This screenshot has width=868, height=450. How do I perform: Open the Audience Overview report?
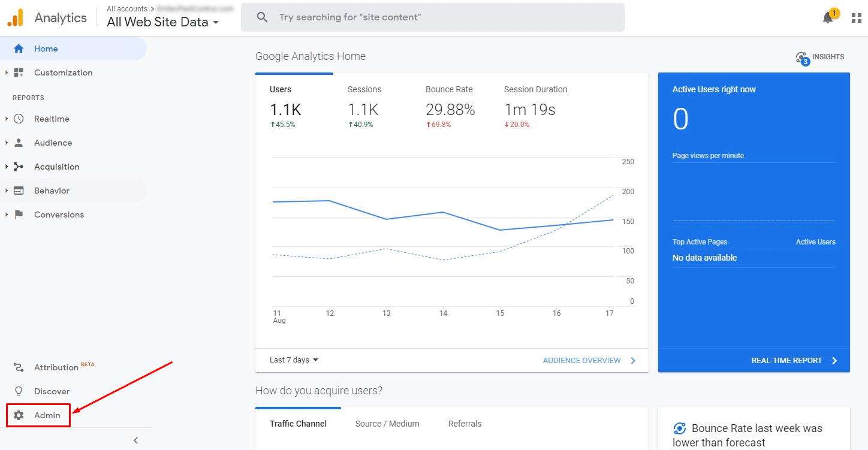(x=581, y=361)
